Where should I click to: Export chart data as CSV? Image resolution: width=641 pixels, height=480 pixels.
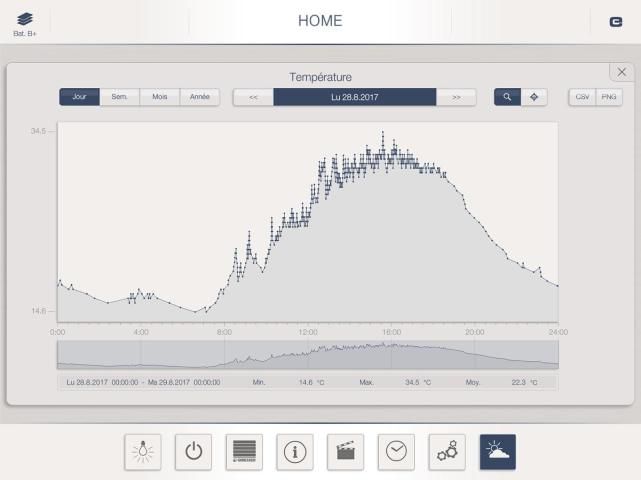(x=582, y=97)
